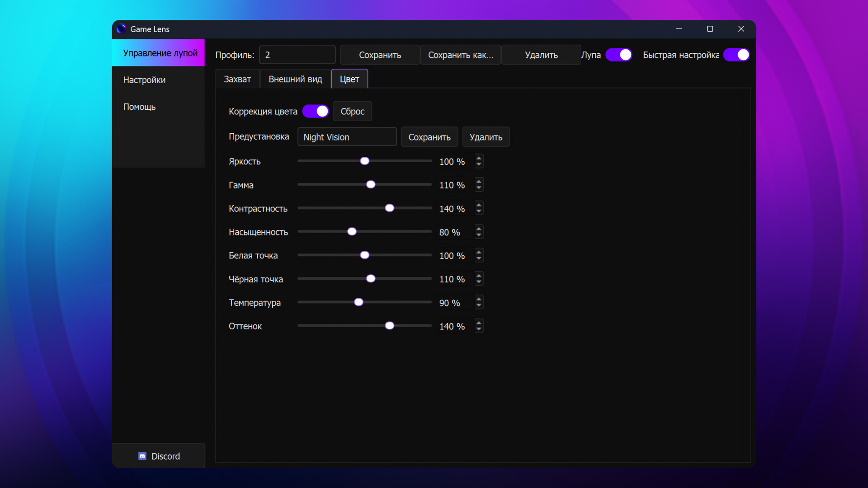
Task: Click Сброс to reset color correction
Action: 352,111
